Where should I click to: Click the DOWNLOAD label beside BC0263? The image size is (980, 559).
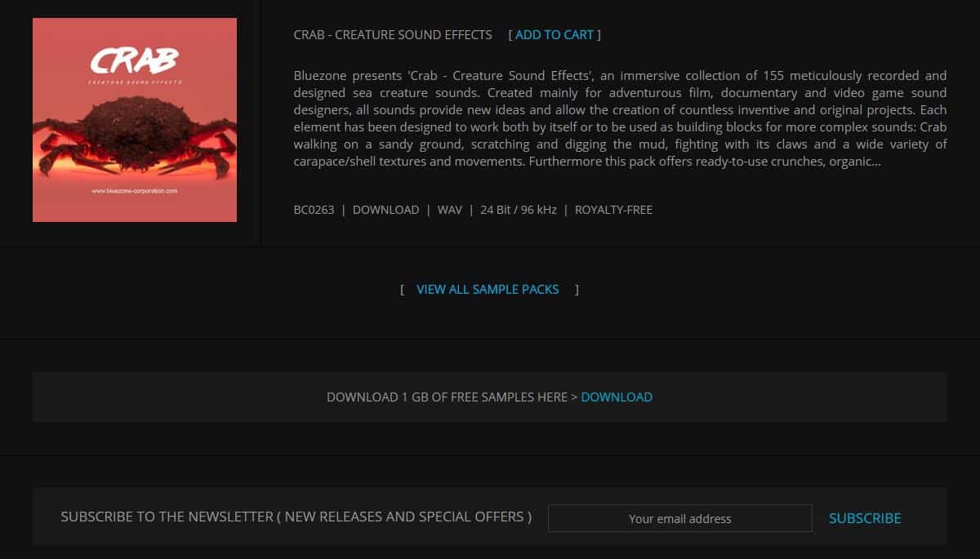coord(385,210)
